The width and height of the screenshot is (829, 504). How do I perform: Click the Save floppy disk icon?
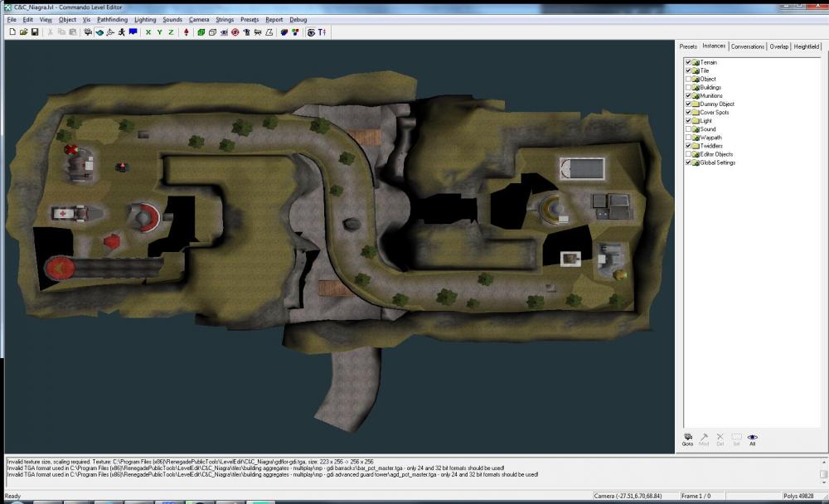point(35,32)
